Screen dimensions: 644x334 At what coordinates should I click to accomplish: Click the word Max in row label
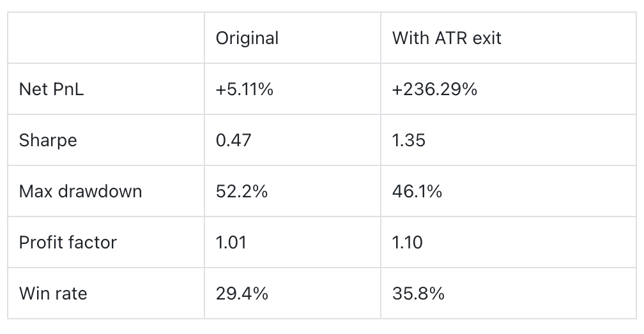point(35,192)
